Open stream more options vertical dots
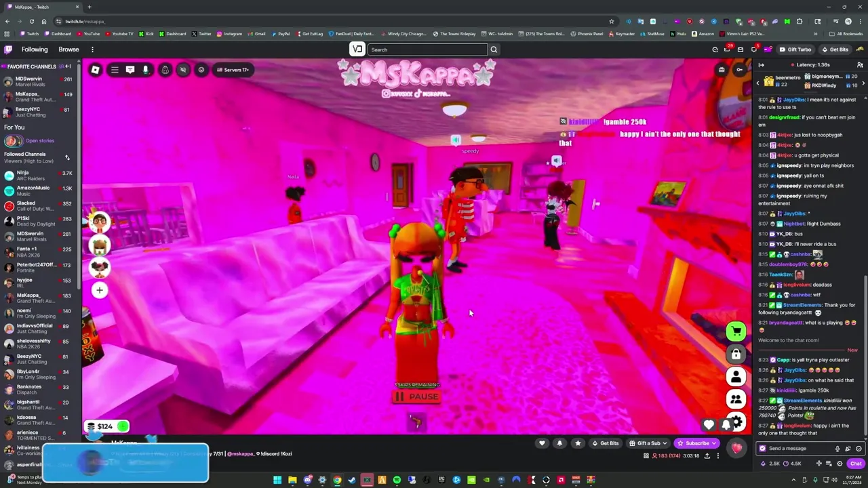The height and width of the screenshot is (488, 868). click(x=718, y=455)
